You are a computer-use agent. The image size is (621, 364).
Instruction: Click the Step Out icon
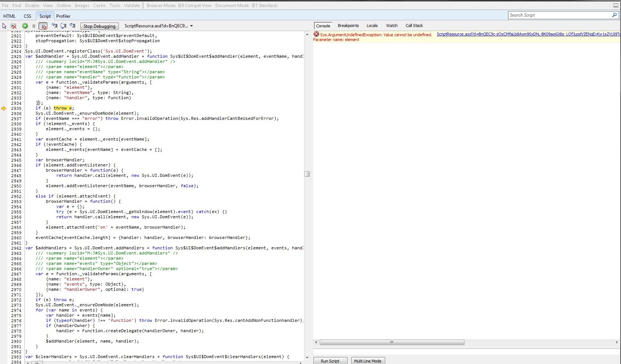tap(73, 26)
